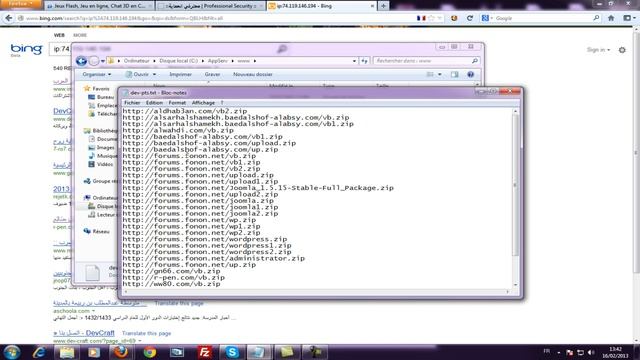This screenshot has width=640, height=360.
Task: Select Vidéos library in sidebar
Action: pyautogui.click(x=105, y=164)
